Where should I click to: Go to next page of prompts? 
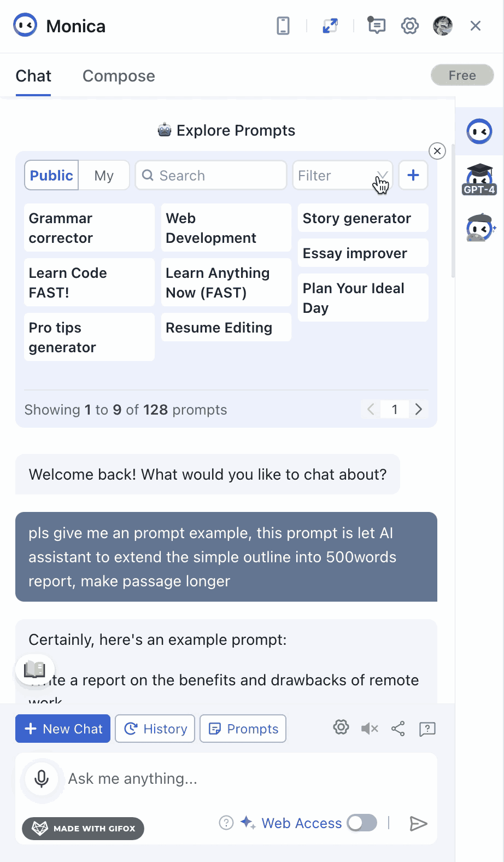(419, 409)
